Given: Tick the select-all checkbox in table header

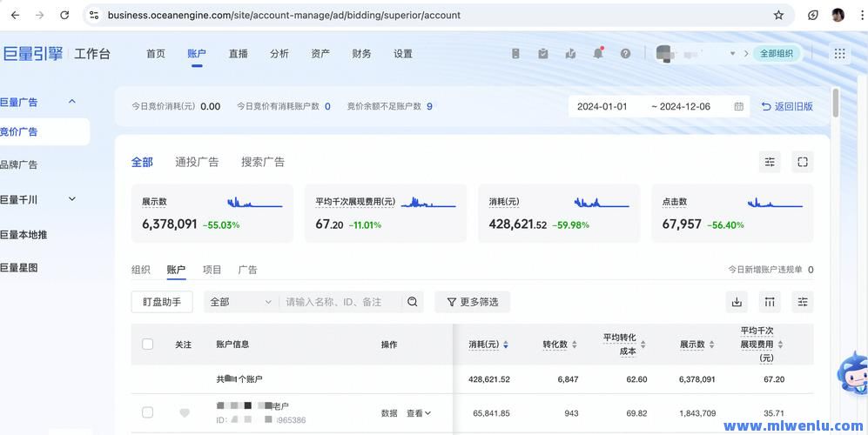Looking at the screenshot, I should click(147, 345).
